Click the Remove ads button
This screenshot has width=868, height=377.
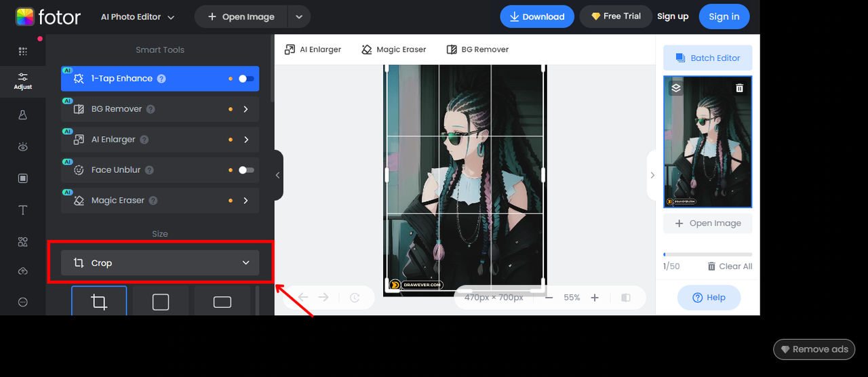click(814, 349)
